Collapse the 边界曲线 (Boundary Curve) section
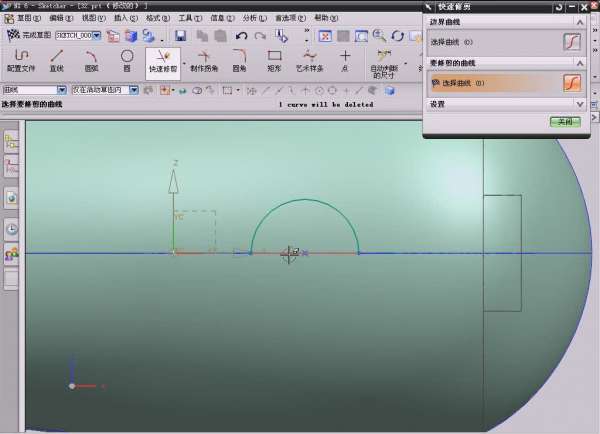The width and height of the screenshot is (600, 434). coord(579,21)
